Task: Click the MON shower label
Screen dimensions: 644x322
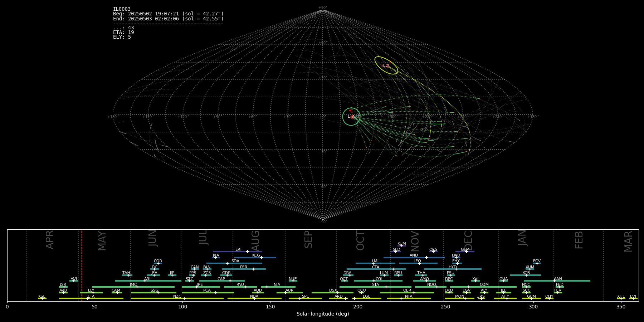Action: pos(460,296)
